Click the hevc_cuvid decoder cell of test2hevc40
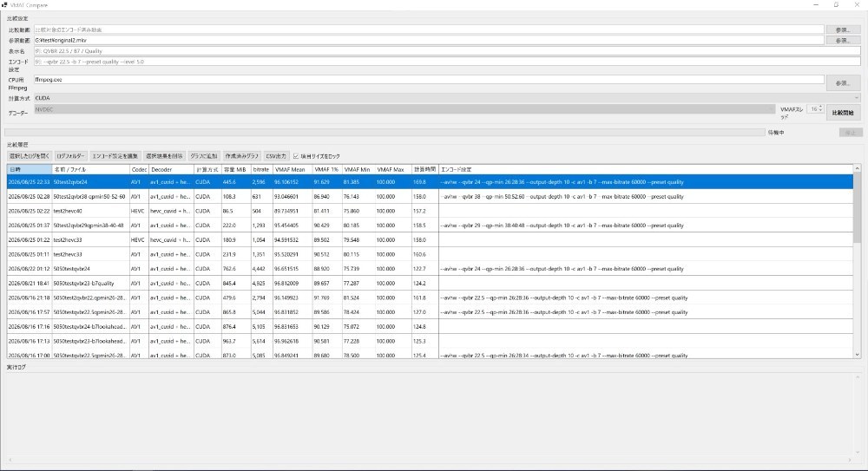 170,211
